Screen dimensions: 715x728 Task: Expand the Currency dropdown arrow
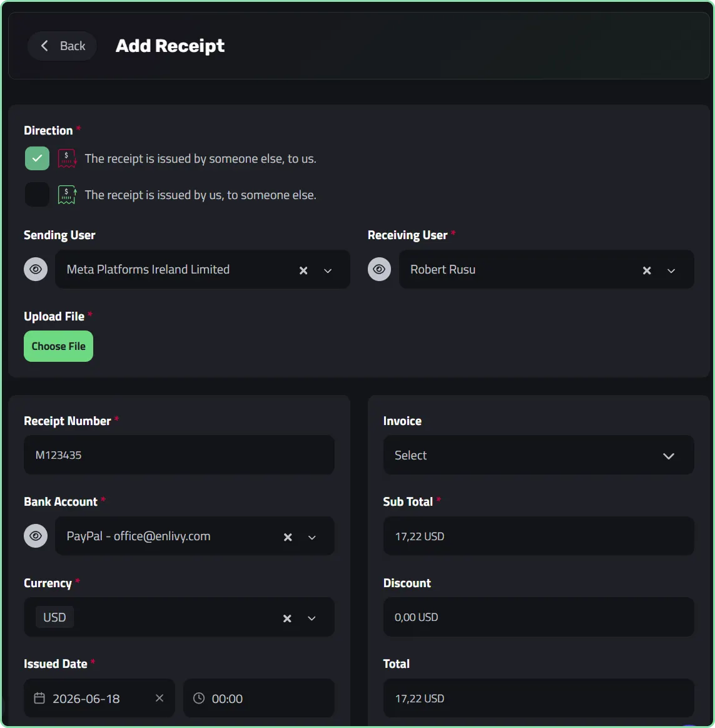click(312, 618)
